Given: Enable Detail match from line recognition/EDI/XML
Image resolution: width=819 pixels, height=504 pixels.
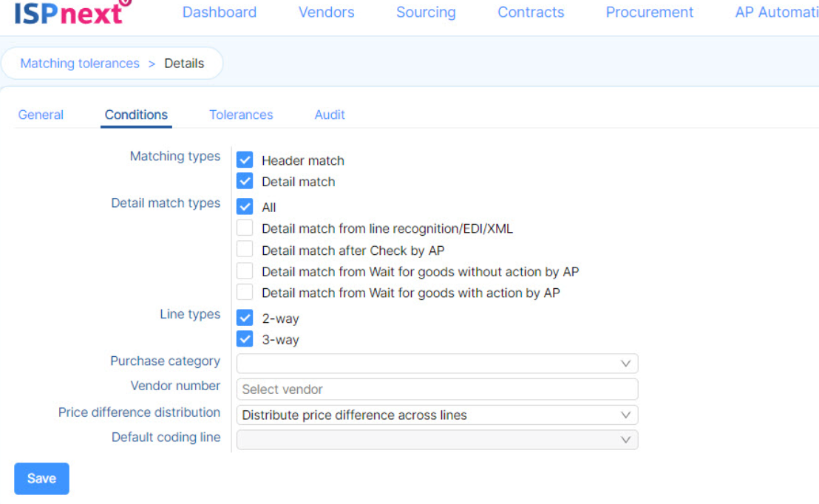Looking at the screenshot, I should pos(245,228).
